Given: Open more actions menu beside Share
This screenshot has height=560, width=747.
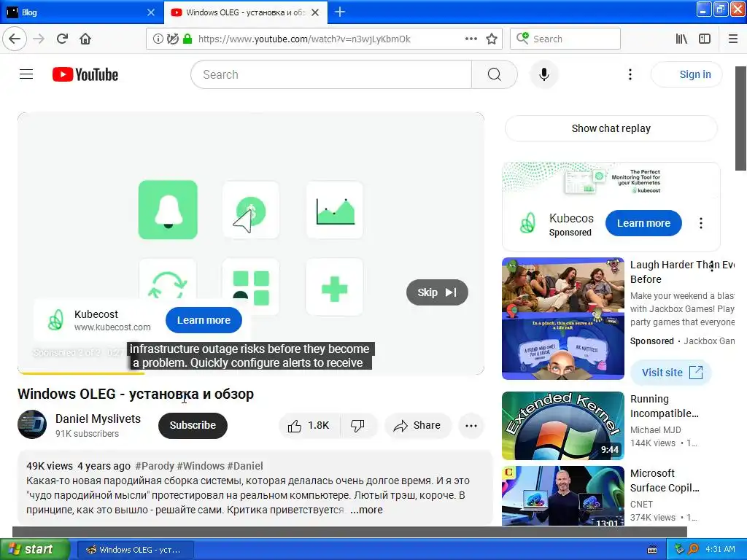Looking at the screenshot, I should (471, 425).
